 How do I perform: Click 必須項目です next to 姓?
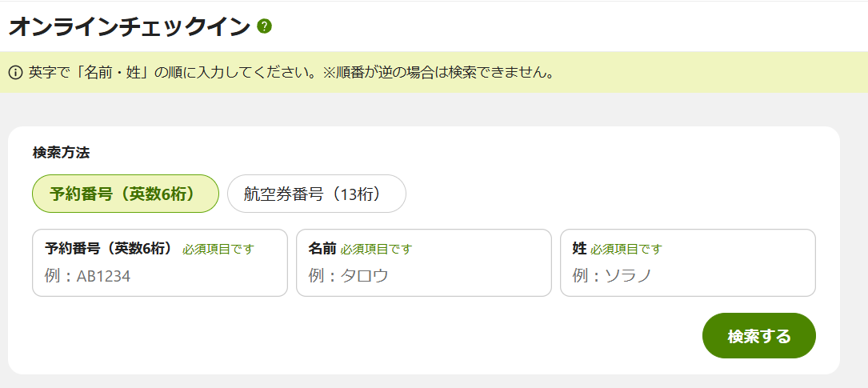(626, 250)
